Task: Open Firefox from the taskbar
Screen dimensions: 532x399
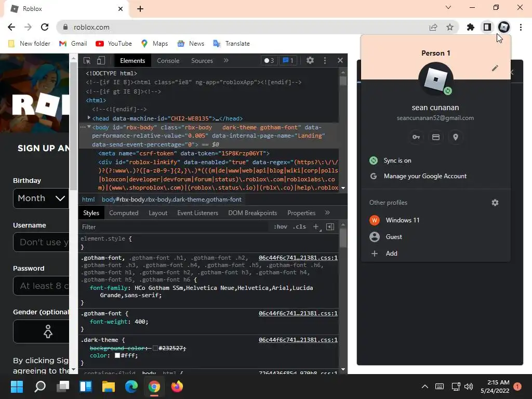Action: tap(177, 387)
